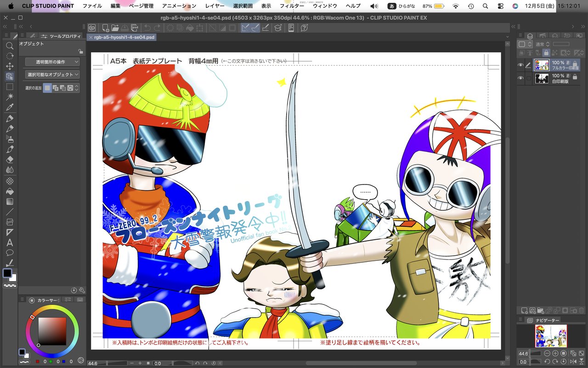Select the Text tool
The width and height of the screenshot is (588, 368).
coord(10,242)
